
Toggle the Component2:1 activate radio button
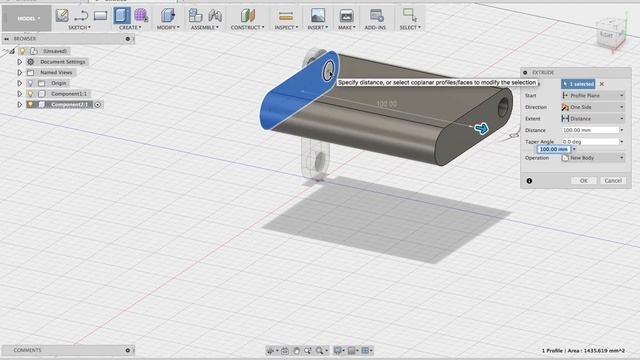98,105
